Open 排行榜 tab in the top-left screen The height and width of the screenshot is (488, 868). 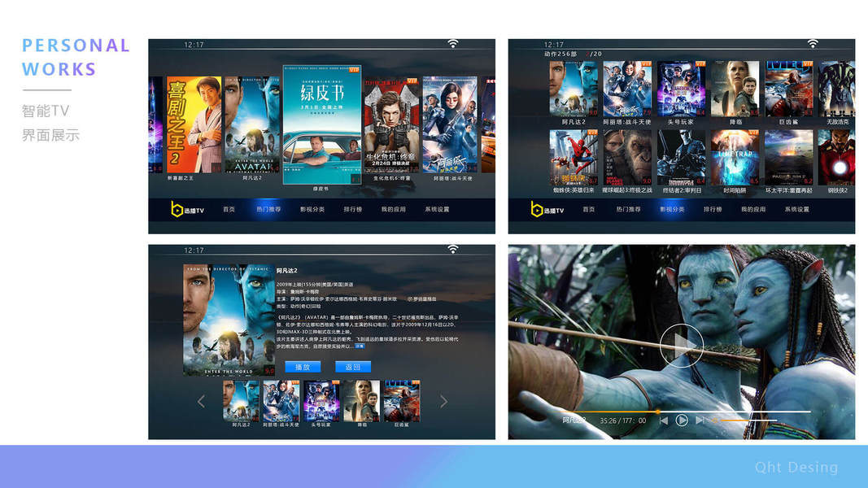[352, 209]
